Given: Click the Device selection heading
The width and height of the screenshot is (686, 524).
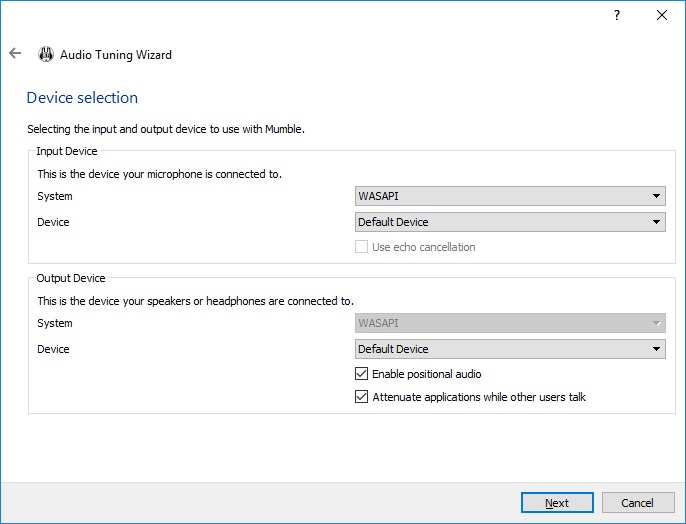Looking at the screenshot, I should pos(82,98).
